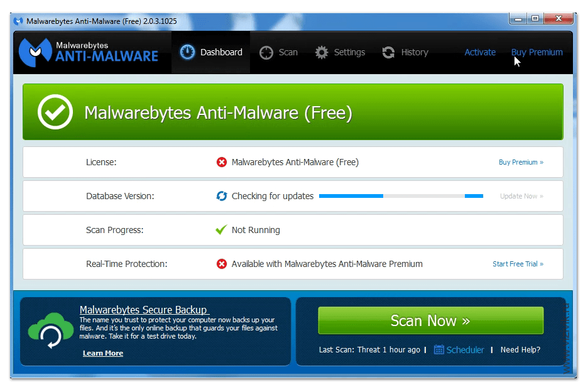This screenshot has height=392, width=588.
Task: Click the License: label
Action: click(x=101, y=162)
